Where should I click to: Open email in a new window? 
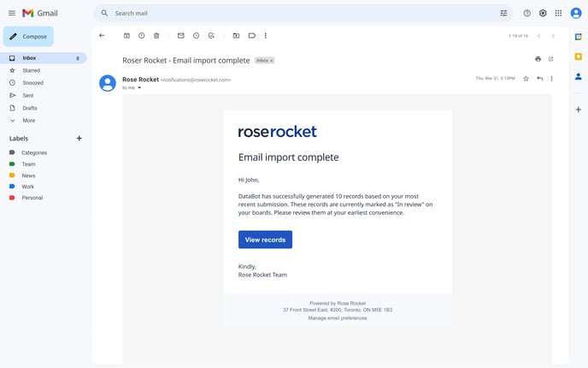tap(551, 59)
